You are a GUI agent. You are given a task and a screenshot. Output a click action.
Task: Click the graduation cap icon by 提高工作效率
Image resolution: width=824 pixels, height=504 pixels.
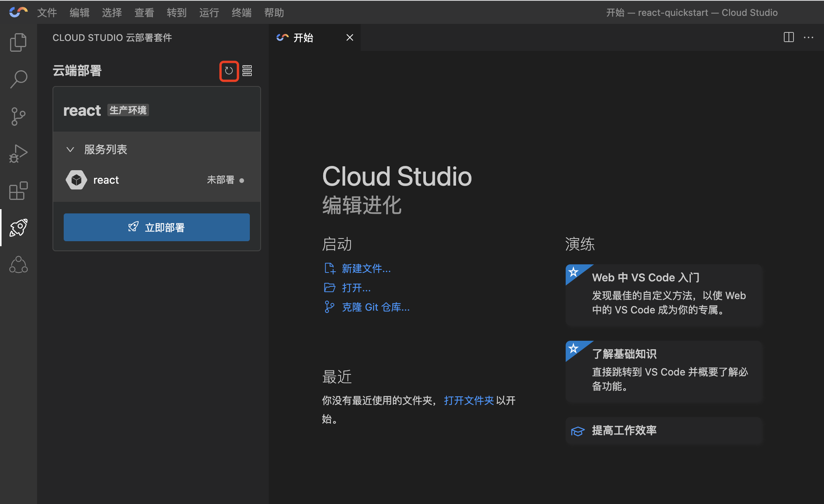578,431
